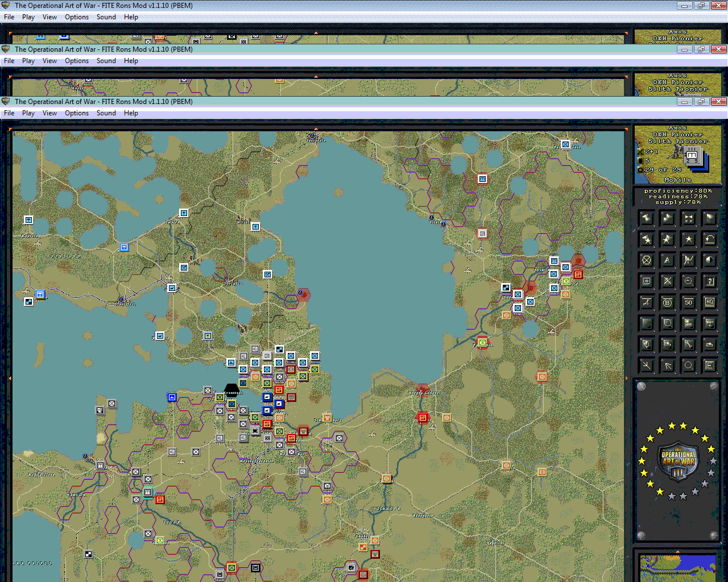Open the tank-over-list report icon

pos(667,344)
